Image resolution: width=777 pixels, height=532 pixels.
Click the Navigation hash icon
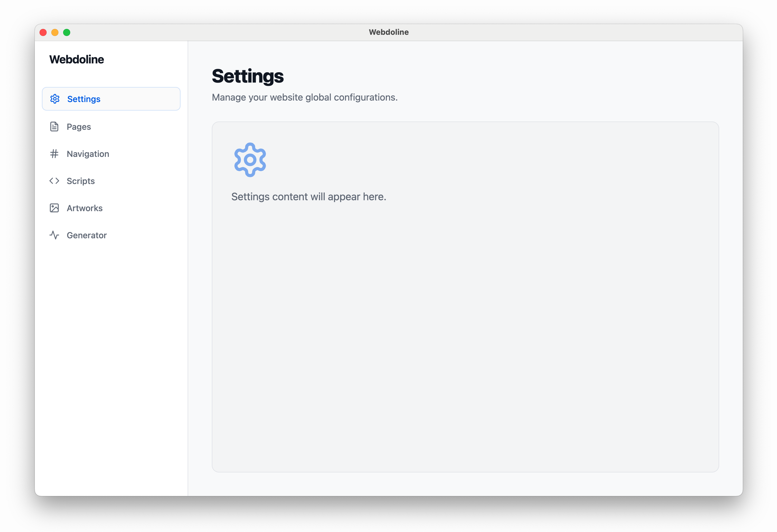pyautogui.click(x=54, y=154)
